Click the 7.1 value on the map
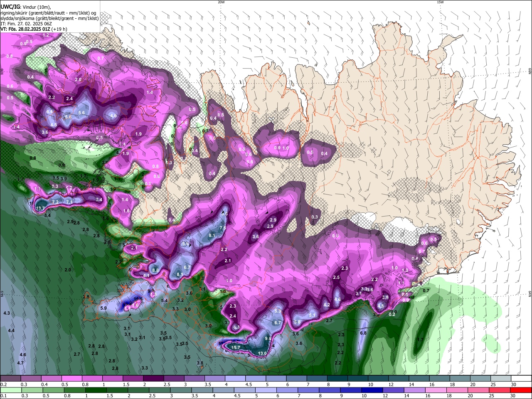 (x=69, y=202)
